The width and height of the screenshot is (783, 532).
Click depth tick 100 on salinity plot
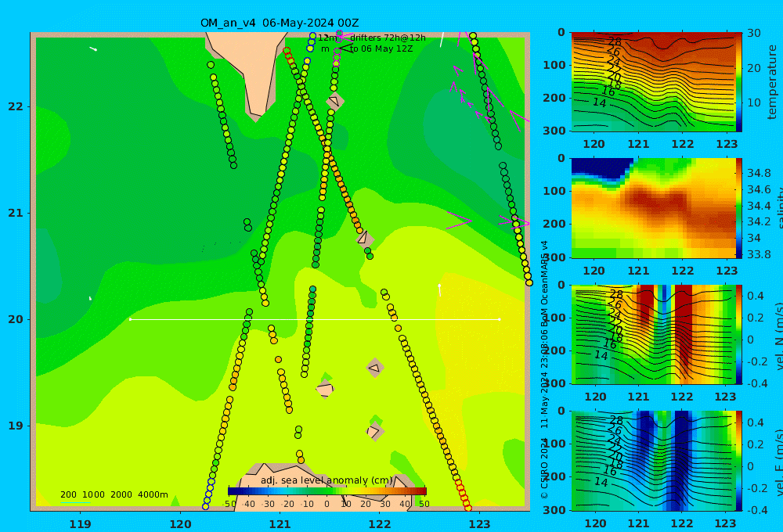click(554, 191)
